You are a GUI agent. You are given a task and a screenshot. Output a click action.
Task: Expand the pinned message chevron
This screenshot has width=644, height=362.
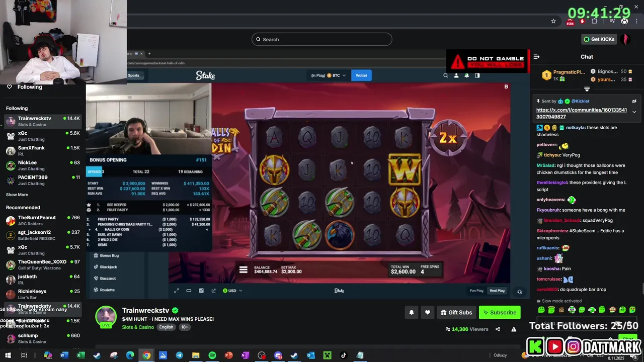(x=634, y=112)
